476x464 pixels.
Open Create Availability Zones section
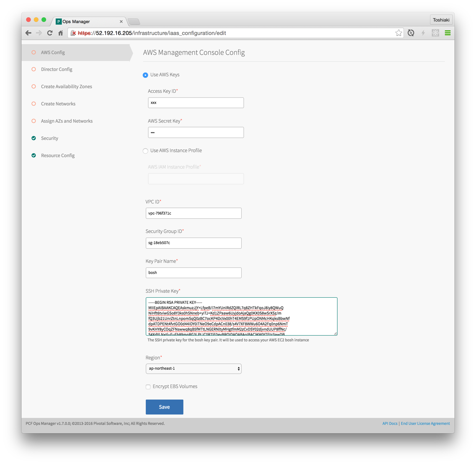tap(66, 87)
